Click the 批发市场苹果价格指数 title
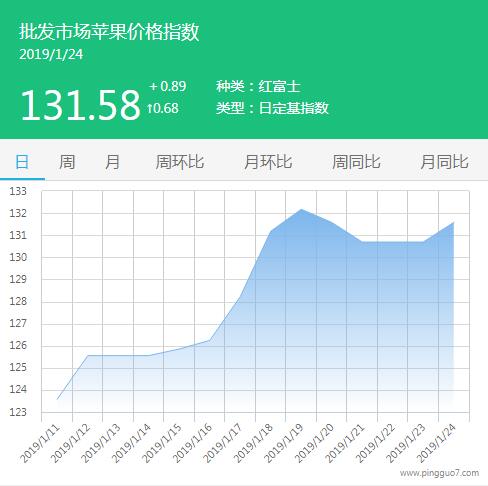The image size is (488, 486). [x=109, y=32]
